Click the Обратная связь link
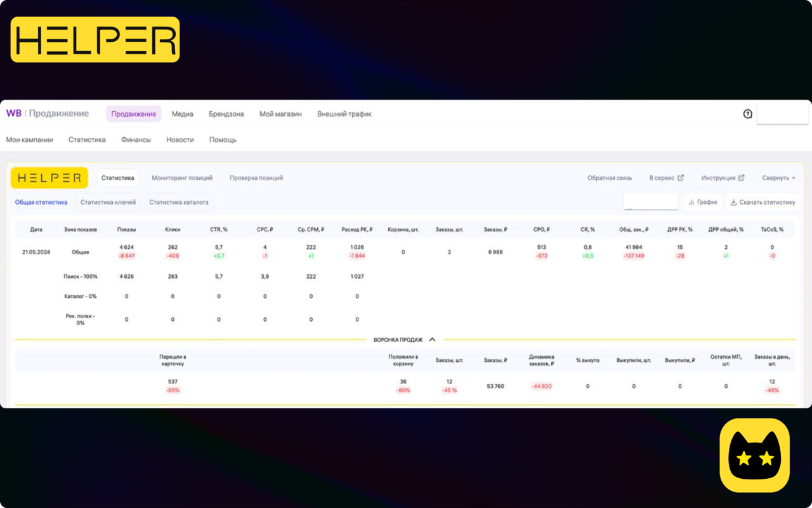 [x=610, y=178]
